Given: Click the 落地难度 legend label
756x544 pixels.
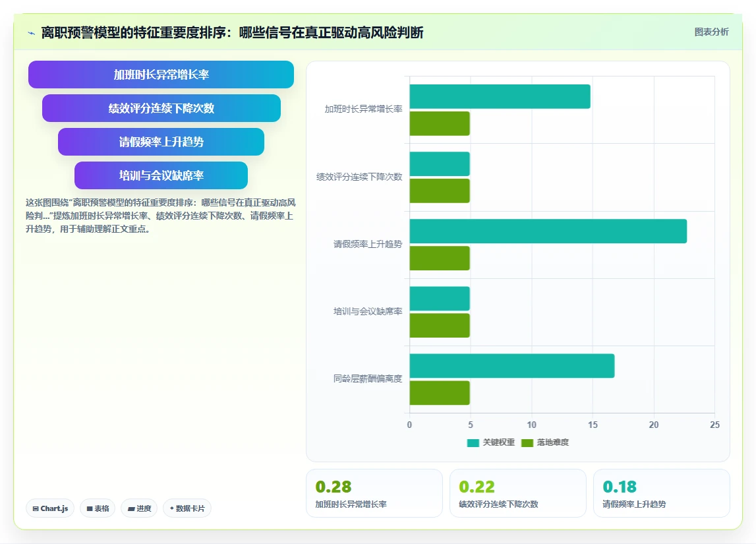Looking at the screenshot, I should [x=552, y=442].
